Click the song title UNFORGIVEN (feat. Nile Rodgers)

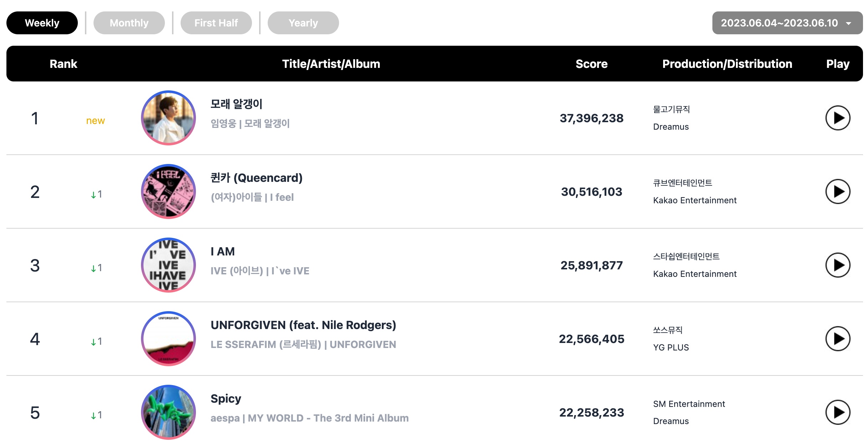pyautogui.click(x=303, y=325)
